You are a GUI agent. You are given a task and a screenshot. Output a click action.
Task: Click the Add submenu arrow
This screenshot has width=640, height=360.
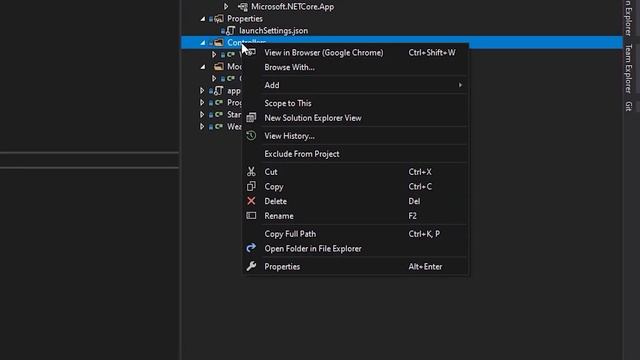pos(460,85)
